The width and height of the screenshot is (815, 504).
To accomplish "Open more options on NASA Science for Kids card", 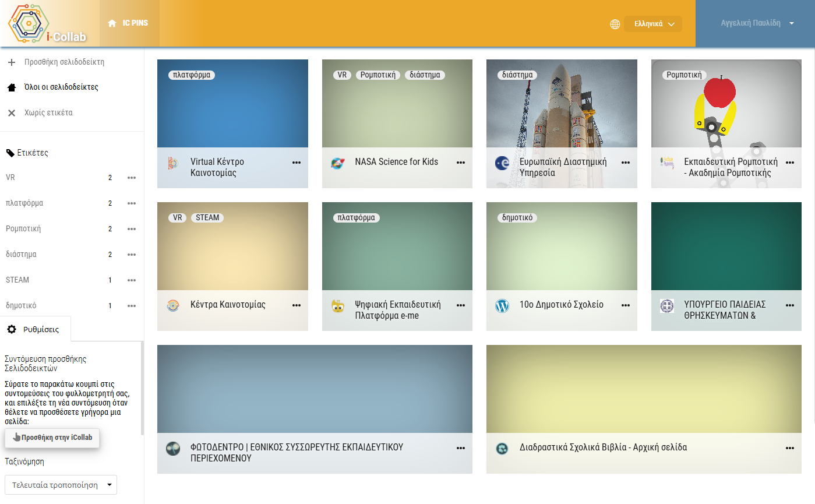I will (x=461, y=163).
